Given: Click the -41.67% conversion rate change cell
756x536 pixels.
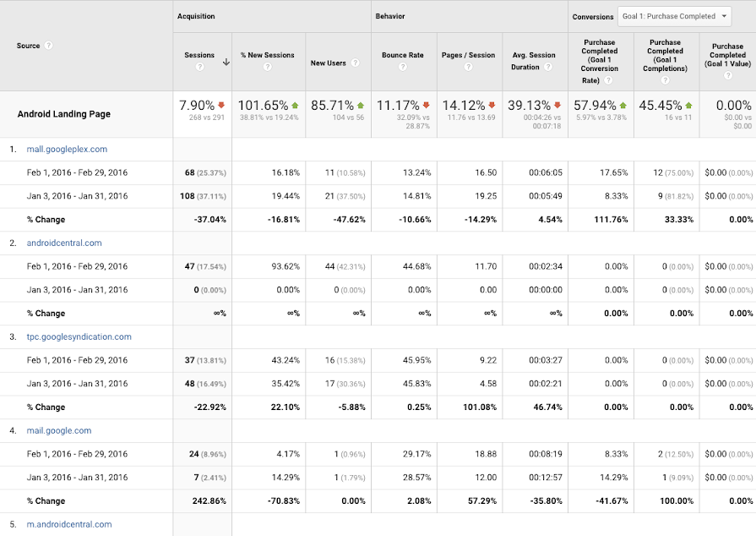Looking at the screenshot, I should coord(612,500).
